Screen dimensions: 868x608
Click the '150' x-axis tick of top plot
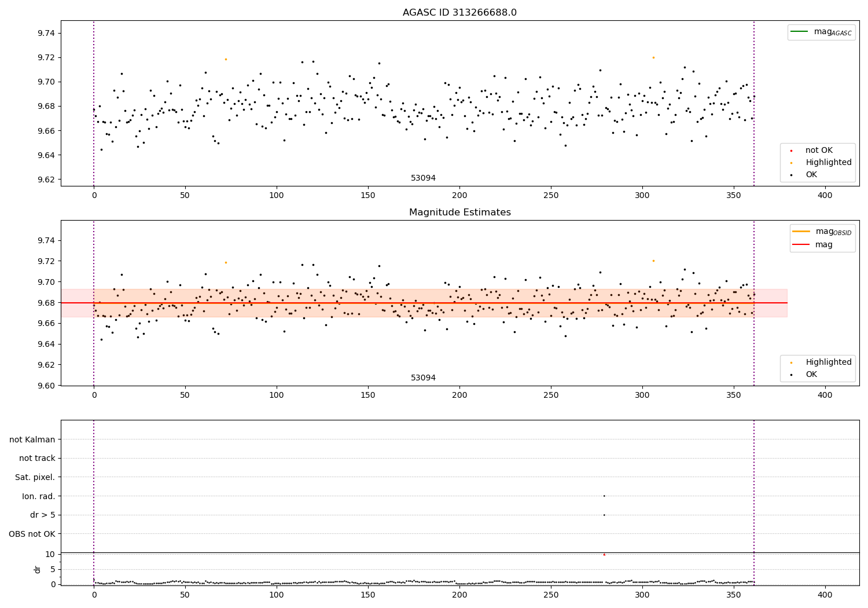[368, 196]
